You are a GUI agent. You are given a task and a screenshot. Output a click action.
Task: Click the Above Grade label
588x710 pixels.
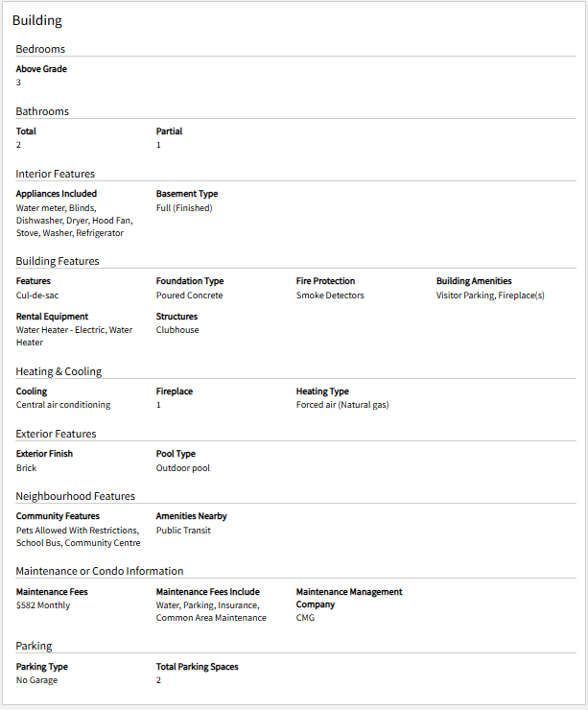point(41,69)
